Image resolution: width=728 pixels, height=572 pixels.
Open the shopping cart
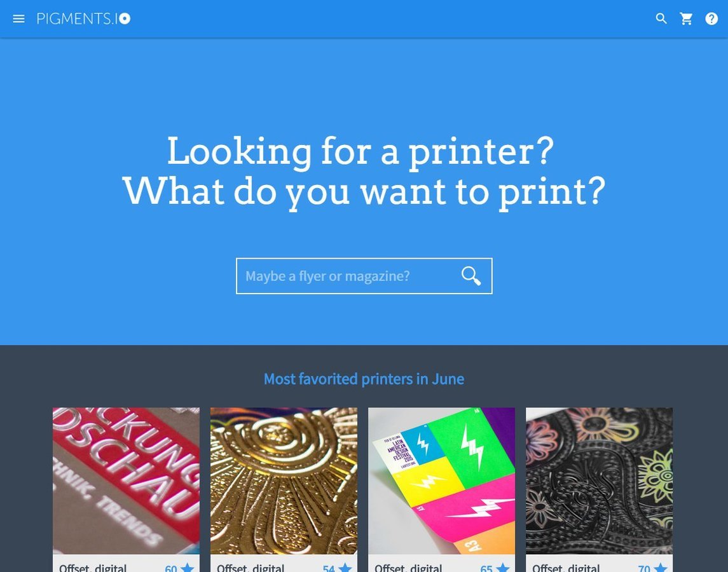pos(686,18)
